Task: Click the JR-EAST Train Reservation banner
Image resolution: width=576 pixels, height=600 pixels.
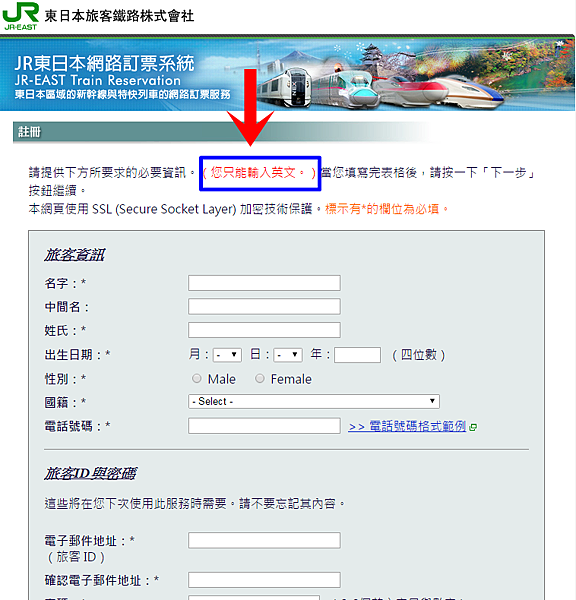Action: pyautogui.click(x=287, y=74)
